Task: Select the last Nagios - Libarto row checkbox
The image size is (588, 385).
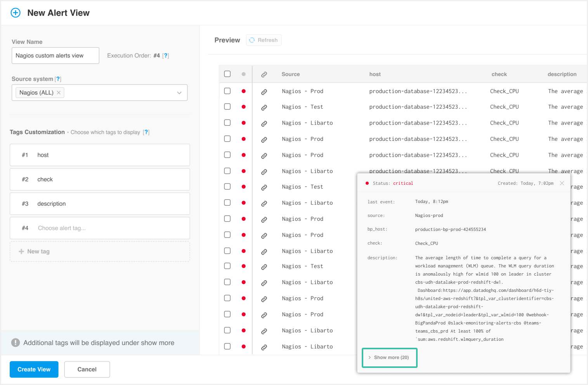Action: [x=227, y=346]
